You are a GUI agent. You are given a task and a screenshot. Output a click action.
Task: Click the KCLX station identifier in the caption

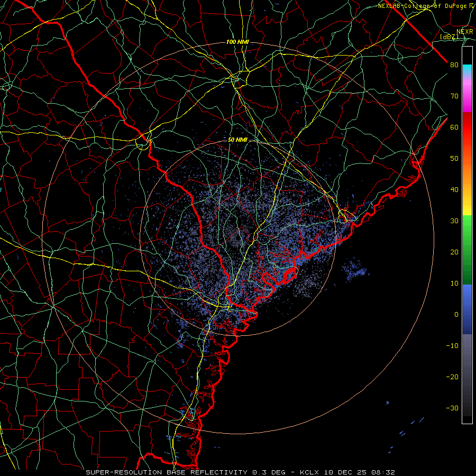(309, 472)
